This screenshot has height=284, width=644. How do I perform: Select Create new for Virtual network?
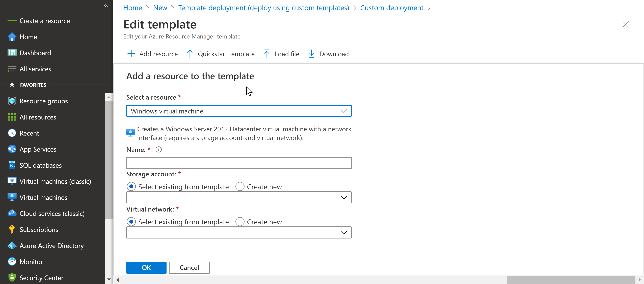tap(240, 222)
